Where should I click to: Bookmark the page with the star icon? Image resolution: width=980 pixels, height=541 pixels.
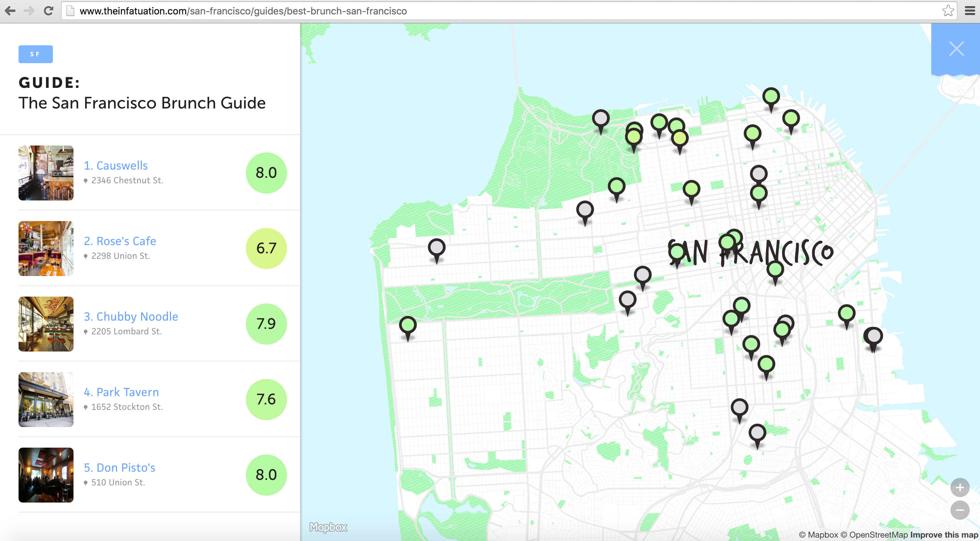point(948,11)
